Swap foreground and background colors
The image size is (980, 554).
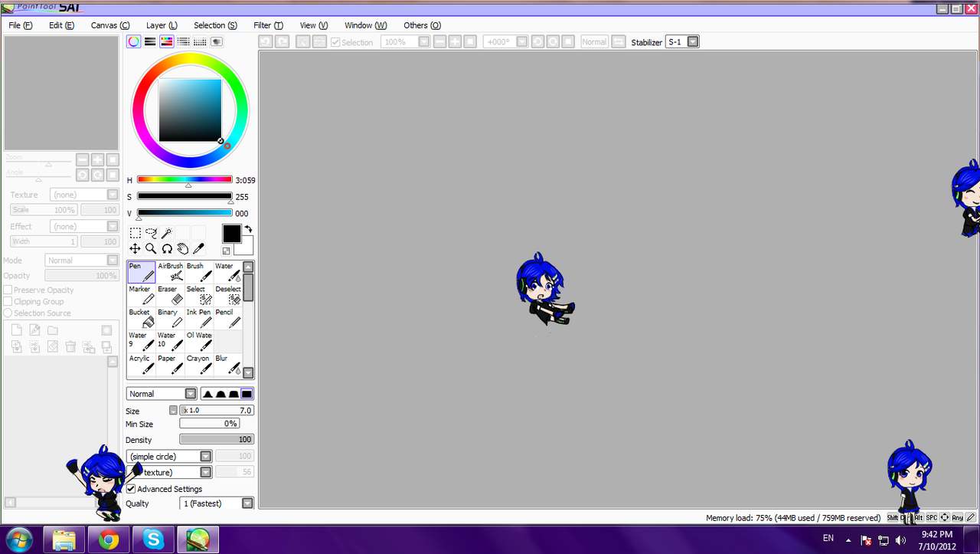(x=248, y=229)
